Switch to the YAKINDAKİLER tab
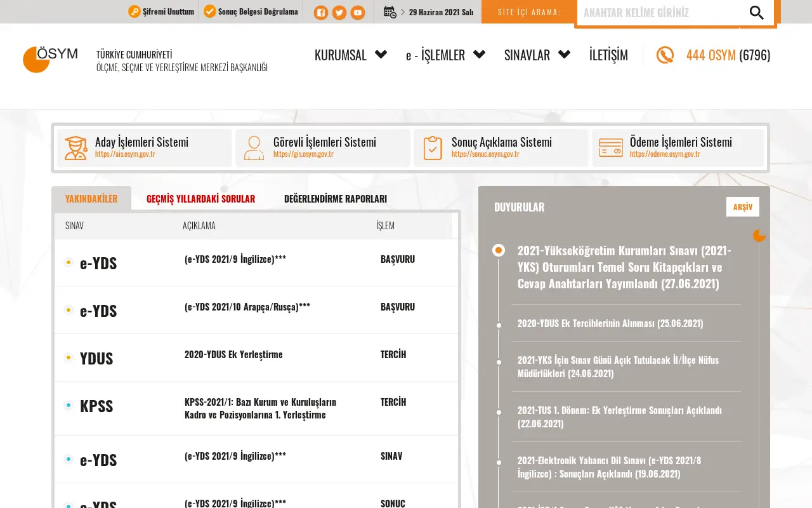812x508 pixels. (91, 199)
